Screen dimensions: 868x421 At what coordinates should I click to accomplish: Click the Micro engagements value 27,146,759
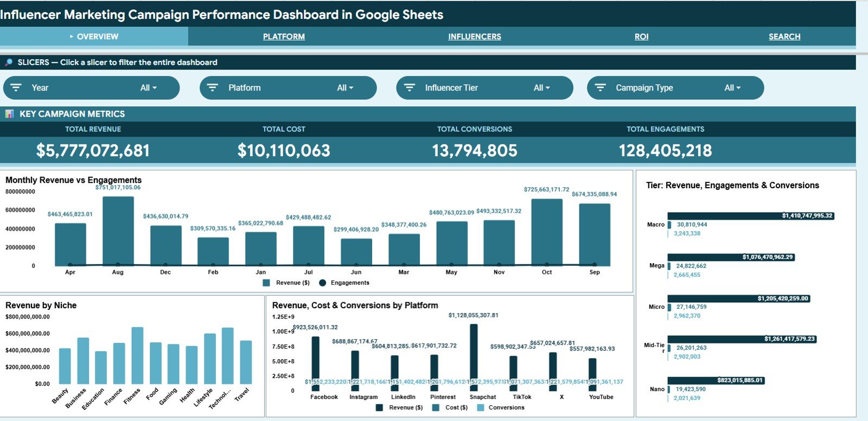(692, 307)
